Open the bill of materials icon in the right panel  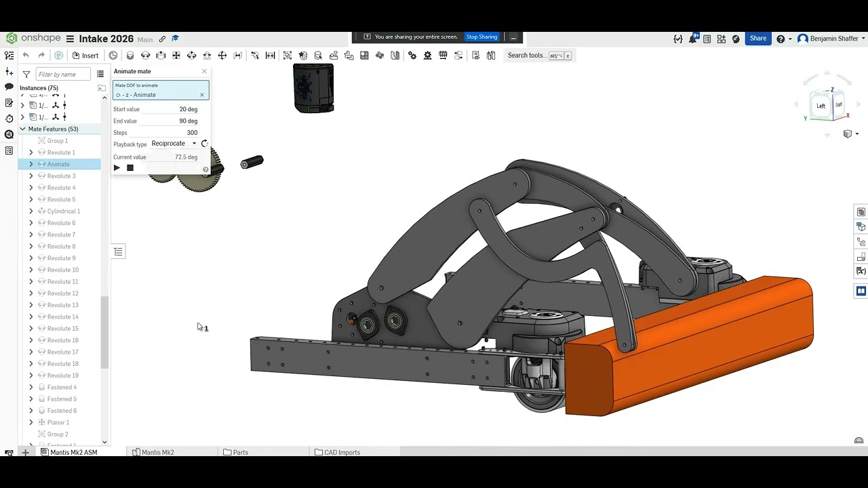point(861,212)
